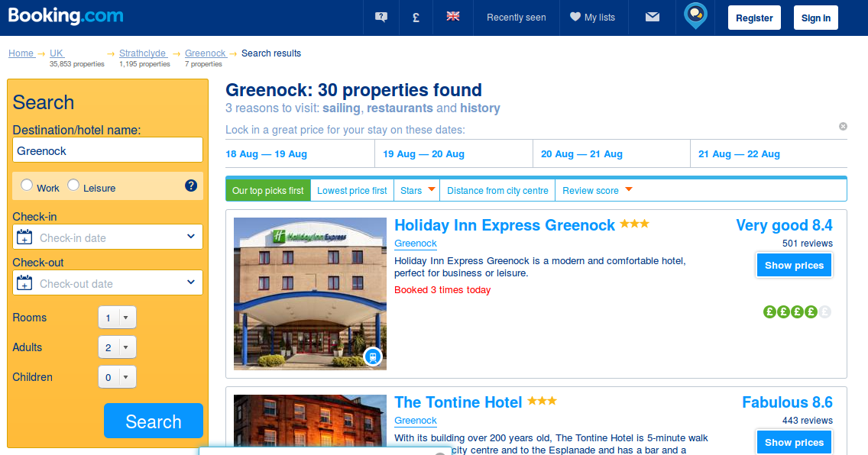Click the train icon on hotel photo

coord(373,357)
